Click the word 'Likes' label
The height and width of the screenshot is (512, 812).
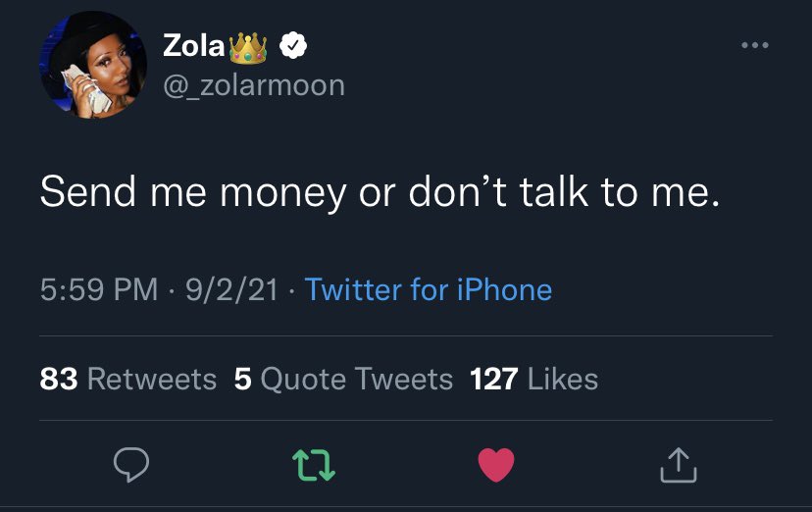point(563,379)
